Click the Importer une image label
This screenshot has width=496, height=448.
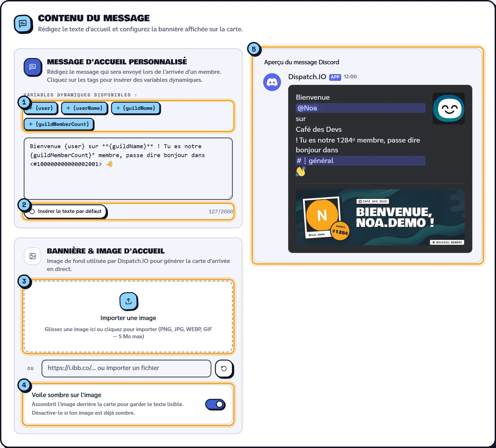click(x=128, y=318)
